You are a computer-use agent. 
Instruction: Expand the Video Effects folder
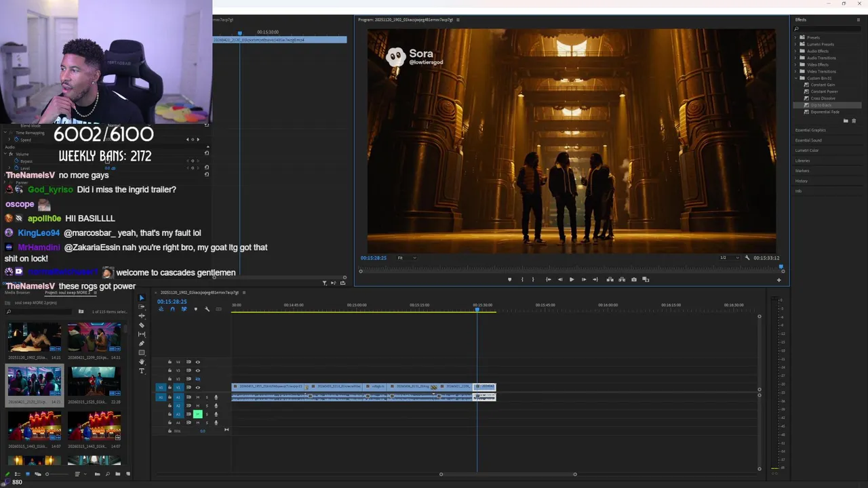[x=796, y=64]
